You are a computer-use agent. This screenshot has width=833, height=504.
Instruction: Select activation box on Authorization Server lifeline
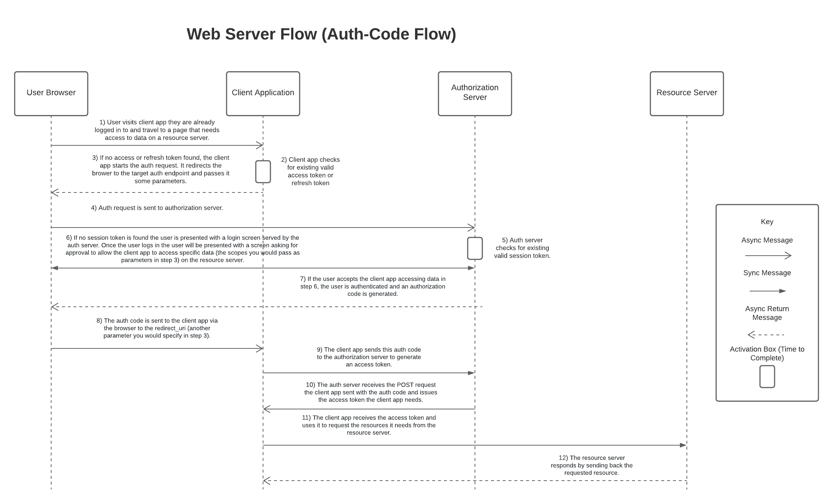coord(475,248)
